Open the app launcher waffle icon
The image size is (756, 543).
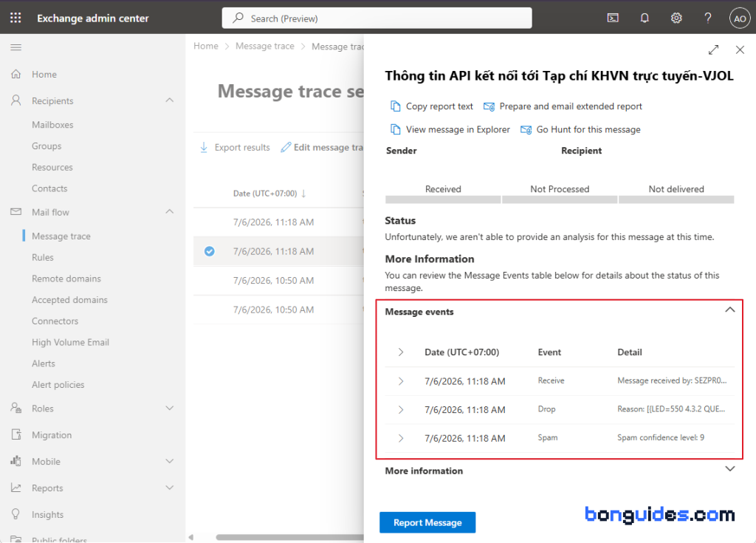pos(16,18)
